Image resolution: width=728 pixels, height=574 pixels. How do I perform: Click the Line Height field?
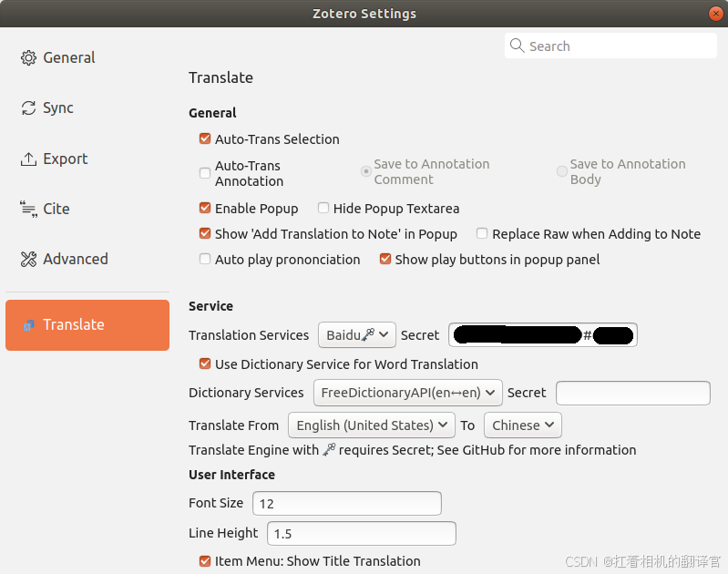pyautogui.click(x=361, y=533)
